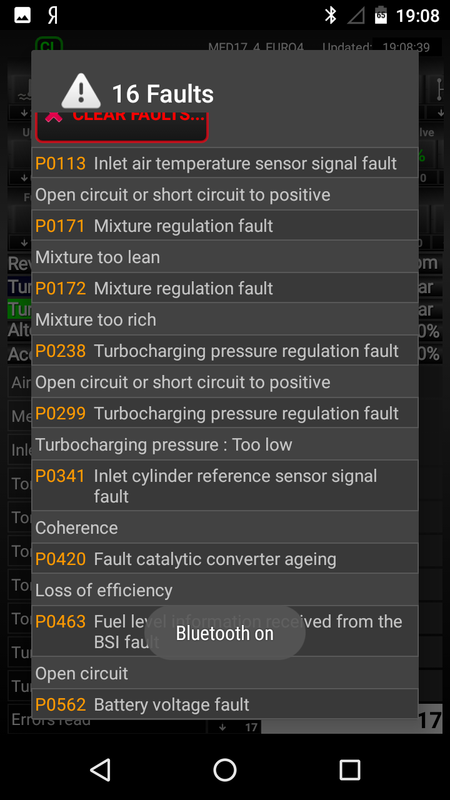Screen dimensions: 450x800
Task: Tap the Android back navigation icon
Action: pyautogui.click(x=100, y=769)
